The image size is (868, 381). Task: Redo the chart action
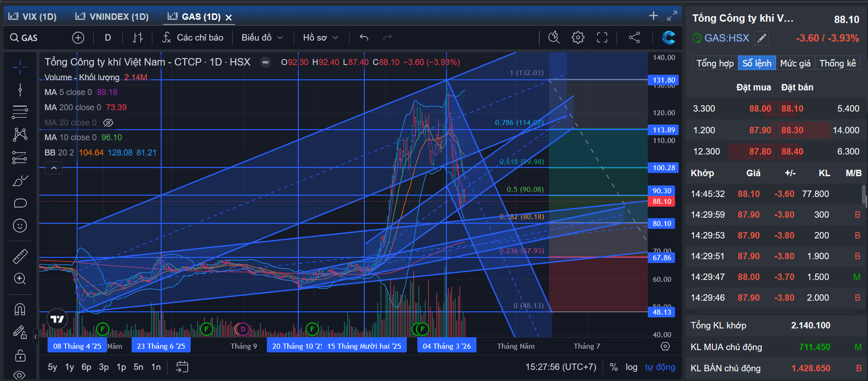click(387, 37)
